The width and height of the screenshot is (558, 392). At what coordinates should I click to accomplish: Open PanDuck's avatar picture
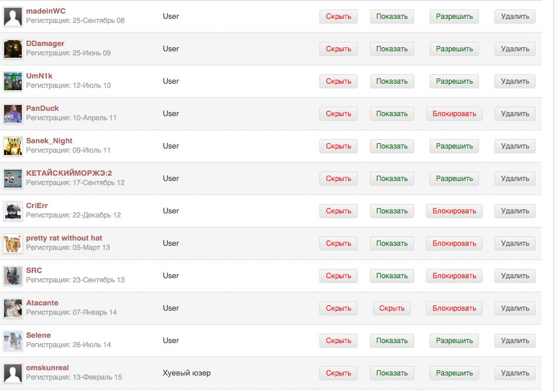(13, 114)
